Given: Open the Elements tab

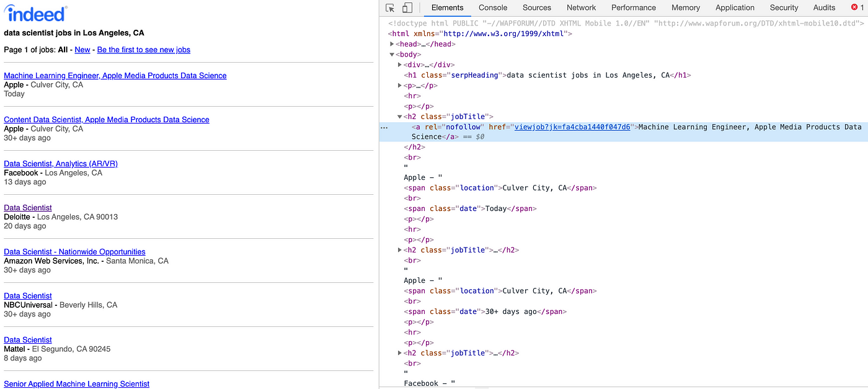Looking at the screenshot, I should 447,8.
